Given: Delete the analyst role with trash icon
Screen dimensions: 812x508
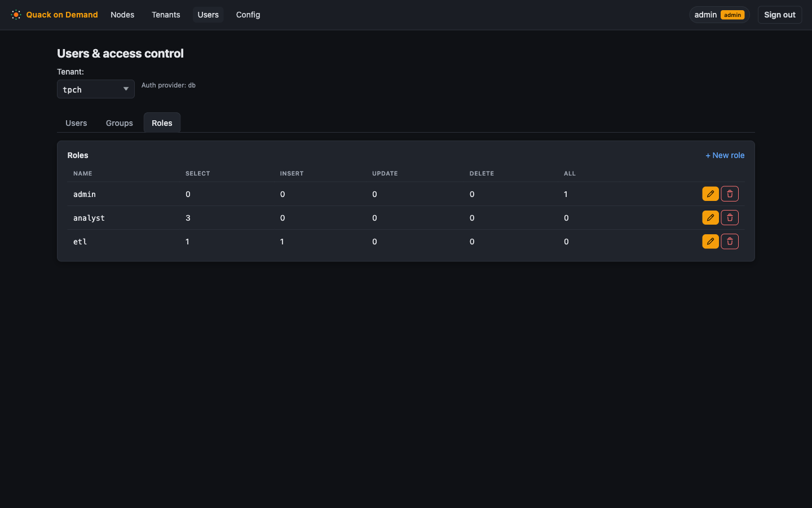Looking at the screenshot, I should click(730, 217).
